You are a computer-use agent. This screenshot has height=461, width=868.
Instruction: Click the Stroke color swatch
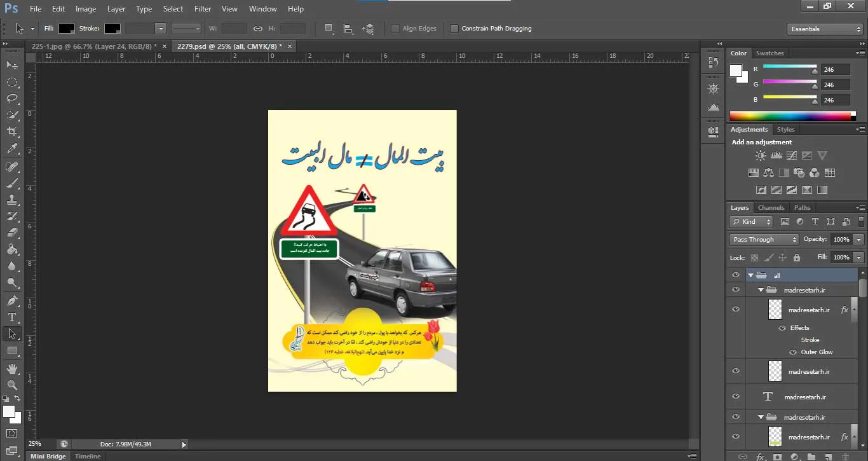(x=112, y=29)
